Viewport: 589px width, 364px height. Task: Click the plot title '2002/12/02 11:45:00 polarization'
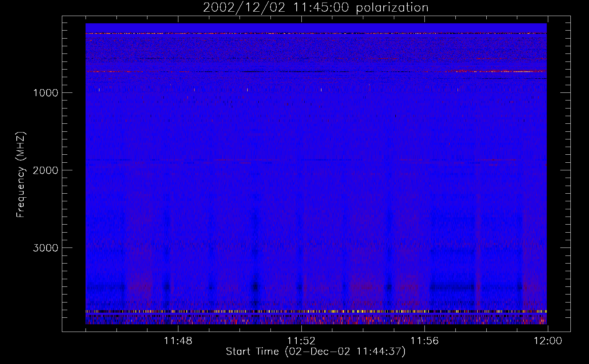click(x=316, y=8)
